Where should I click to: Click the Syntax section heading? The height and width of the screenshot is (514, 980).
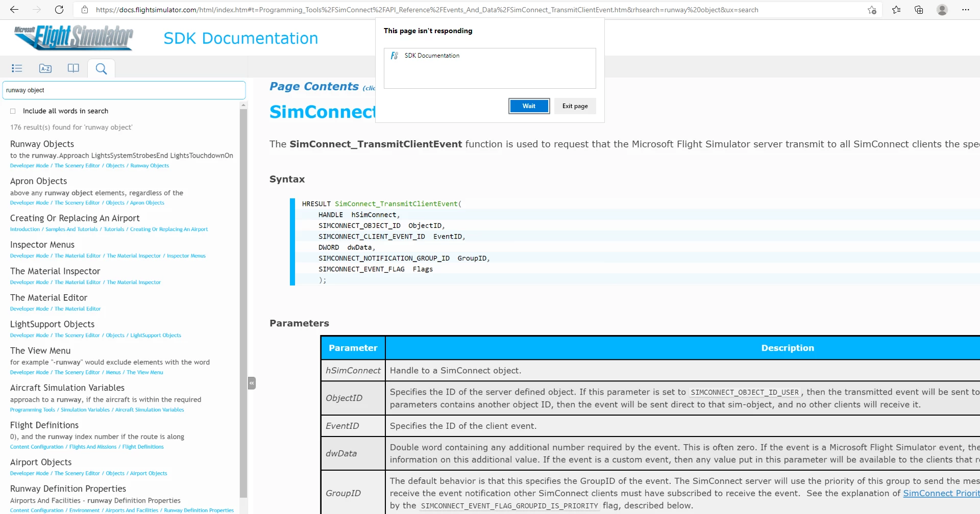[x=287, y=179]
